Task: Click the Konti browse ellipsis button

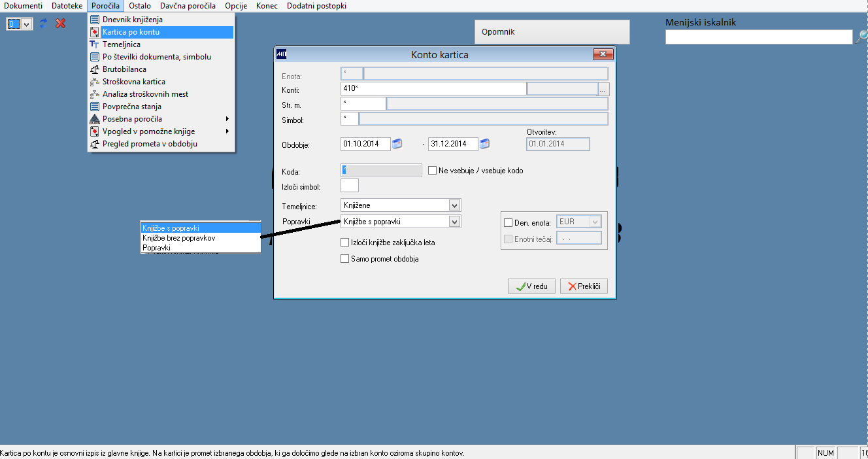Action: (x=603, y=89)
